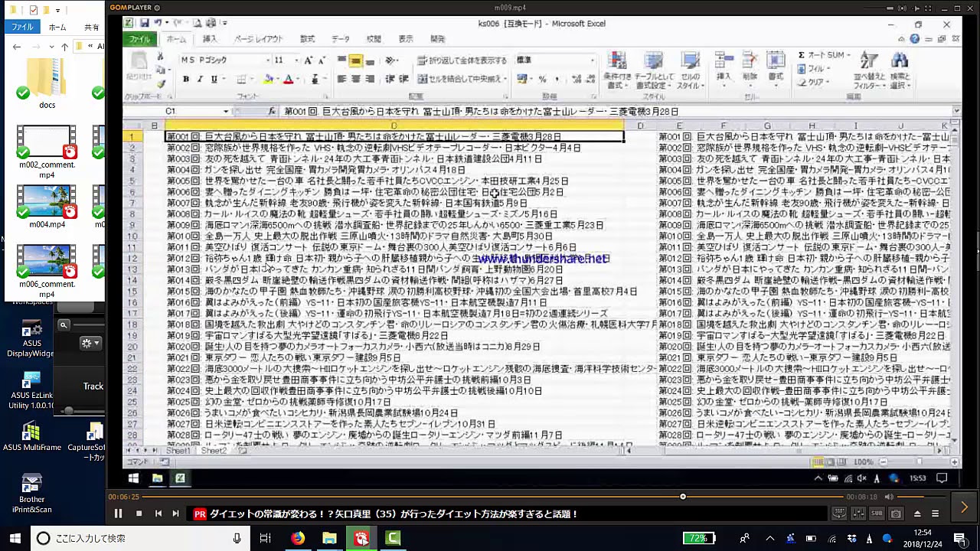
Task: Pause the GOM Player video
Action: (118, 514)
